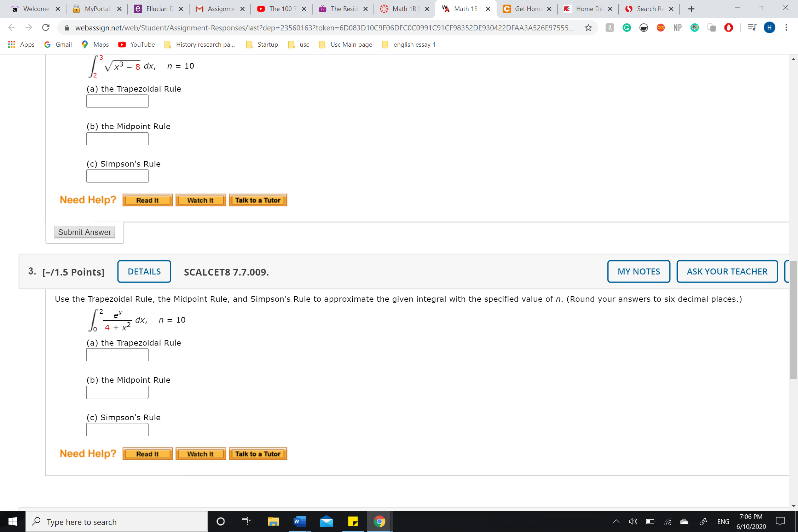Click the NP extension icon

(677, 28)
